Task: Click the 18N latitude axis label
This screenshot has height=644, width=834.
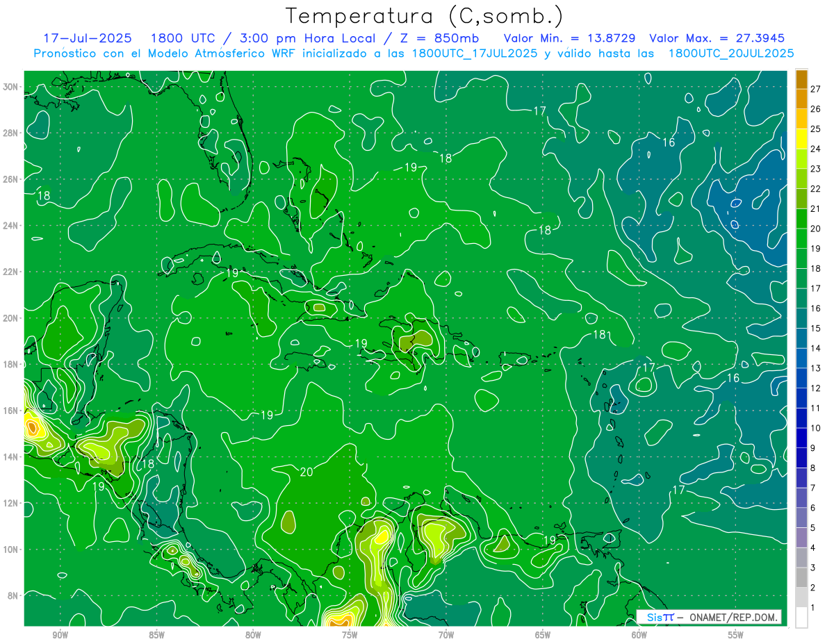Action: pyautogui.click(x=12, y=364)
